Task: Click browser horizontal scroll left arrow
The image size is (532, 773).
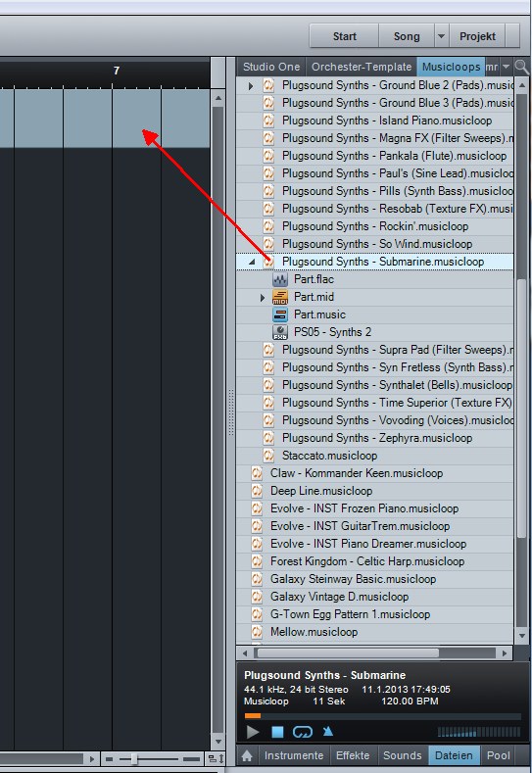Action: click(x=245, y=653)
